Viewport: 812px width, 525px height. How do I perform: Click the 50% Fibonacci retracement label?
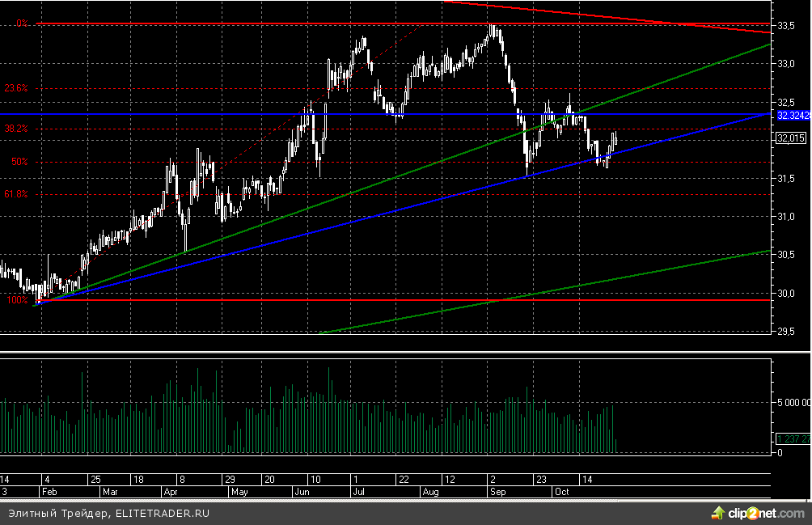19,162
